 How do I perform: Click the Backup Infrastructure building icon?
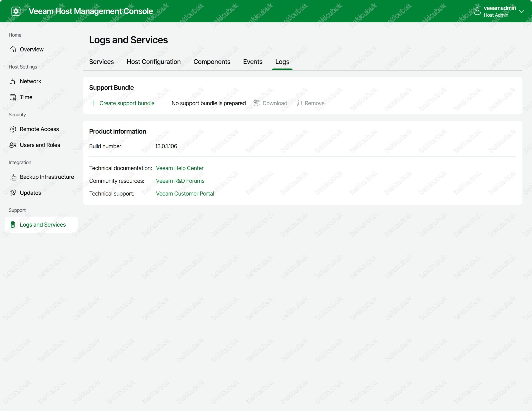coord(13,177)
